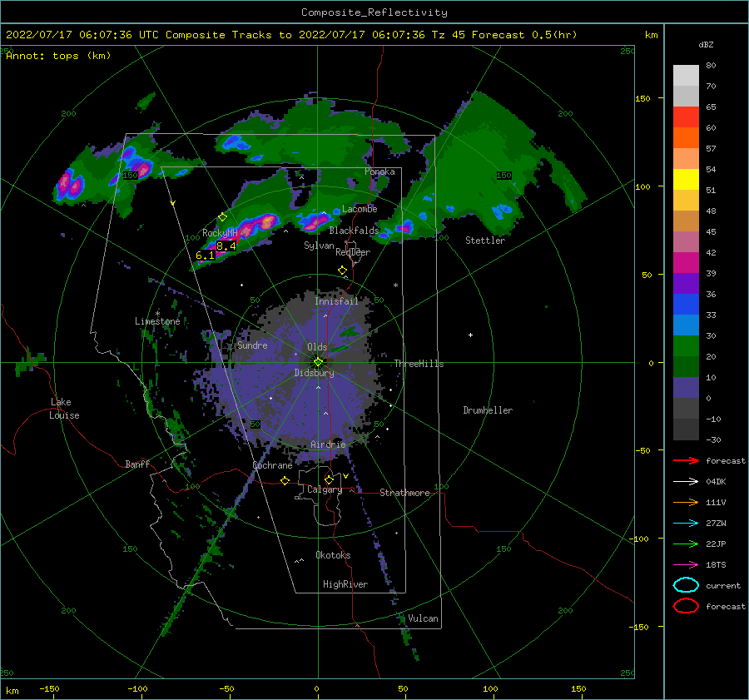Click the storm top label 8.4
749x700 pixels.
click(226, 246)
